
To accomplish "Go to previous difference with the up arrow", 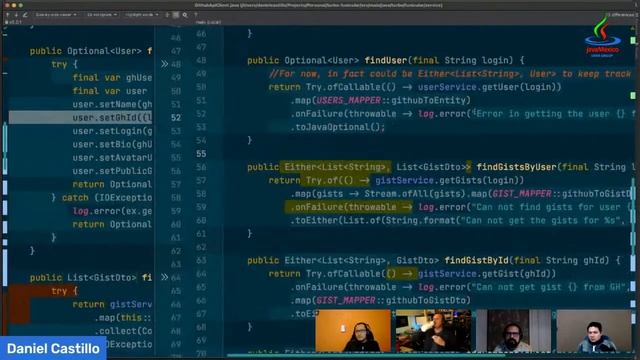I will click(7, 15).
